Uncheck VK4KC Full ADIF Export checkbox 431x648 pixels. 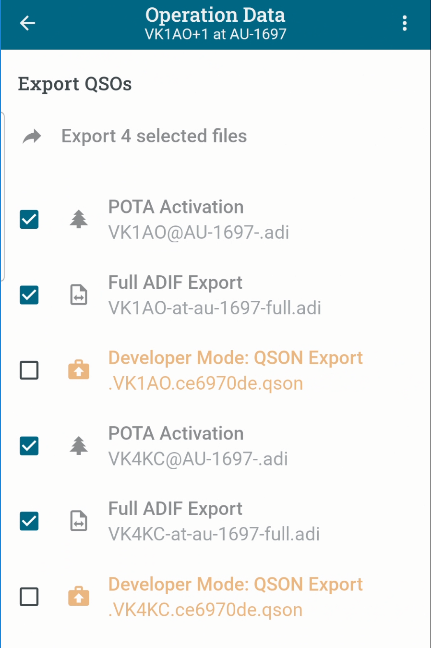29,521
